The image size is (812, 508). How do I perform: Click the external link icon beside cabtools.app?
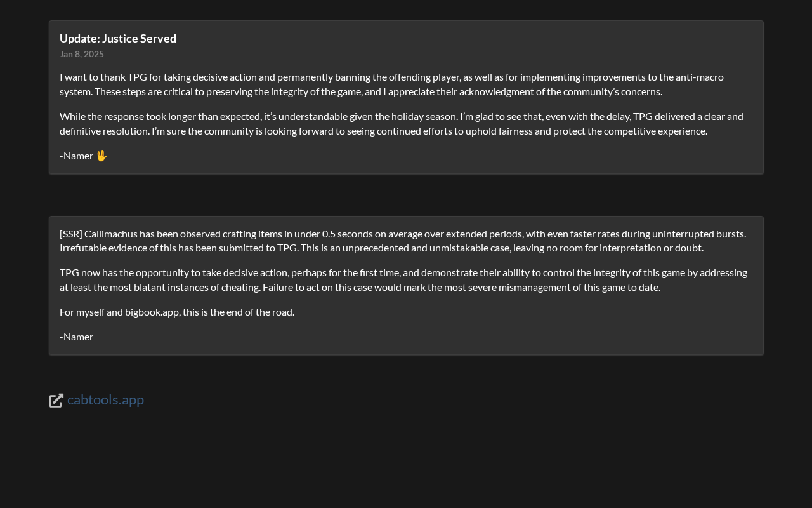(x=56, y=400)
